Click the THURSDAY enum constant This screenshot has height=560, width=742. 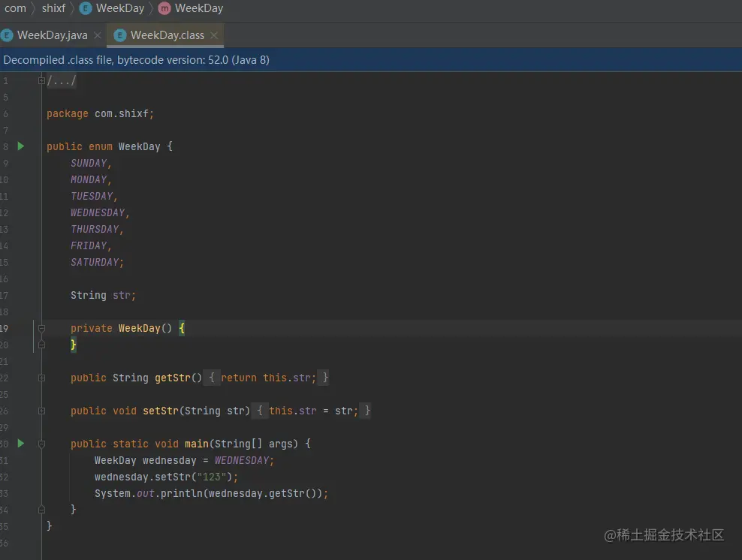95,230
